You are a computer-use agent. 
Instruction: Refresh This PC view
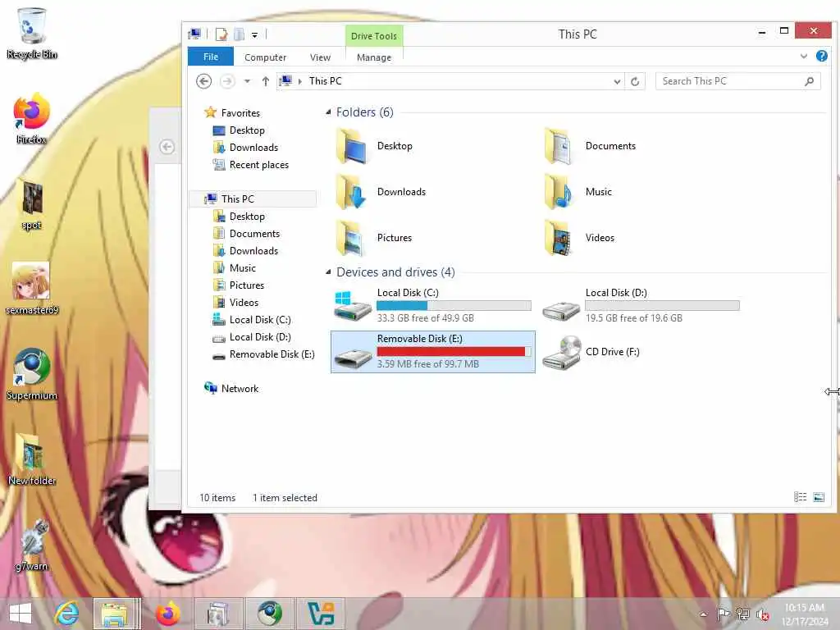[x=635, y=81]
